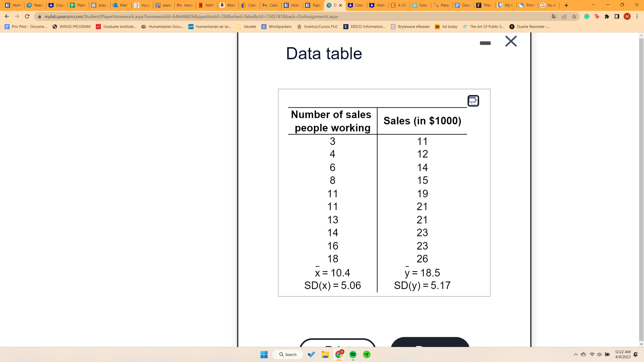Switch to the Netflix tab
The width and height of the screenshot is (644, 362).
tap(206, 5)
